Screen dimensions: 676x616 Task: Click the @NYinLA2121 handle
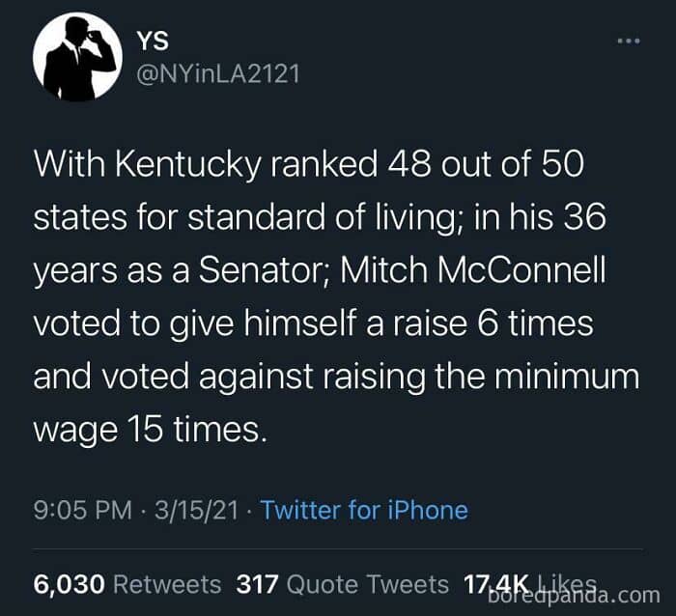(217, 73)
